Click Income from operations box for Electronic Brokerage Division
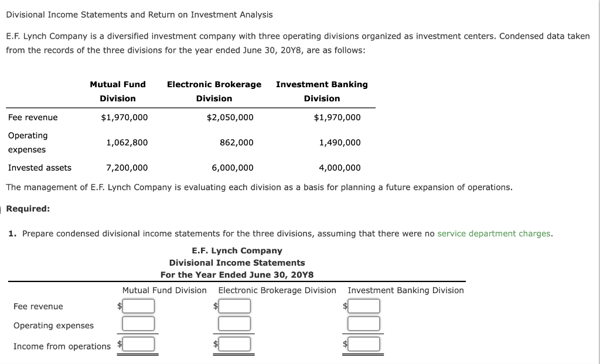This screenshot has height=364, width=600. [234, 342]
